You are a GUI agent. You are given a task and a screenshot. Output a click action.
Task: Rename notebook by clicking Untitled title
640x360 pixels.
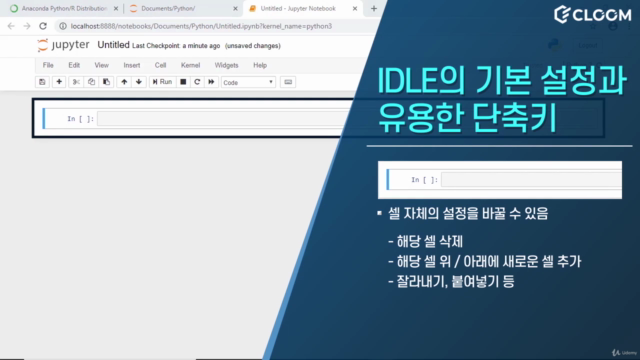[x=113, y=45]
